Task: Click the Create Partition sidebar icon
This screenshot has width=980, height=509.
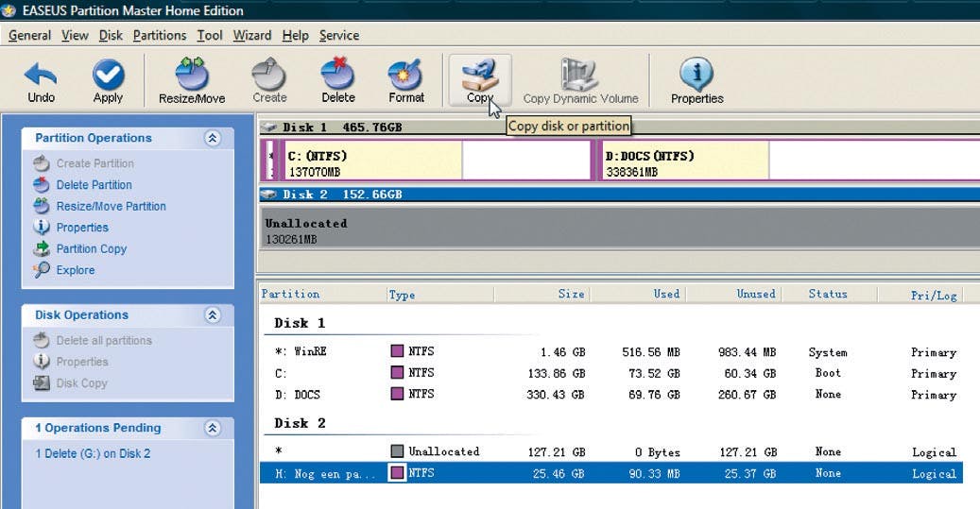Action: click(42, 163)
